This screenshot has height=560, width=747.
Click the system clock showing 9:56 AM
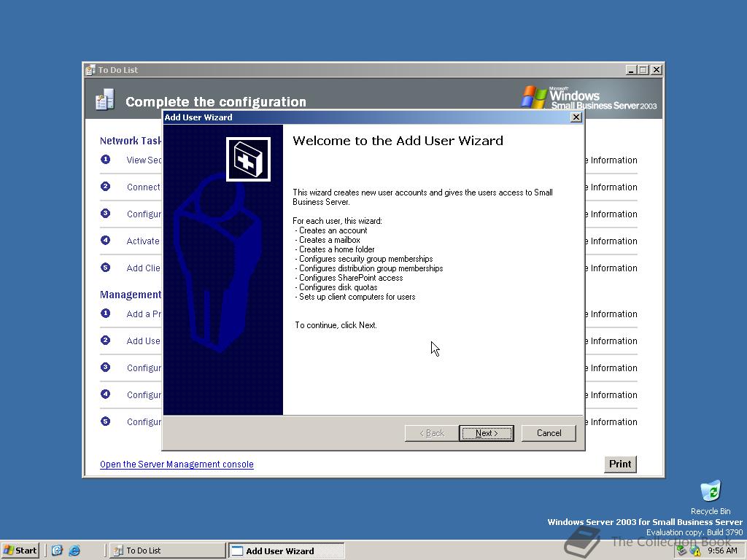point(722,551)
